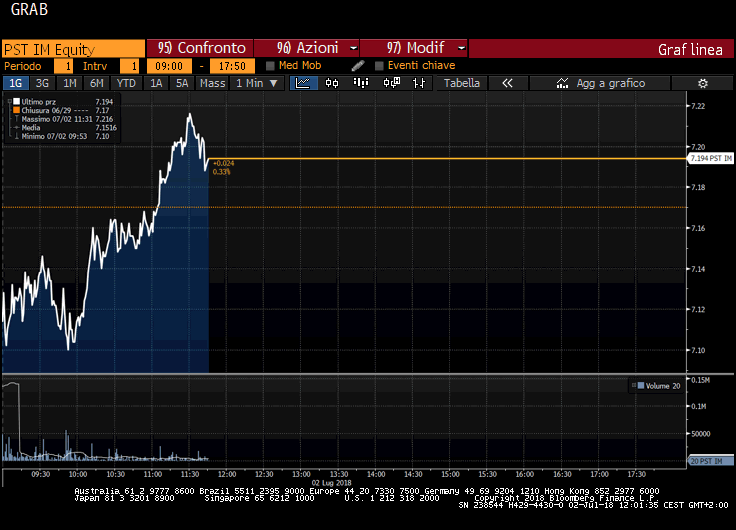
Task: Select the line chart type icon
Action: (x=303, y=83)
